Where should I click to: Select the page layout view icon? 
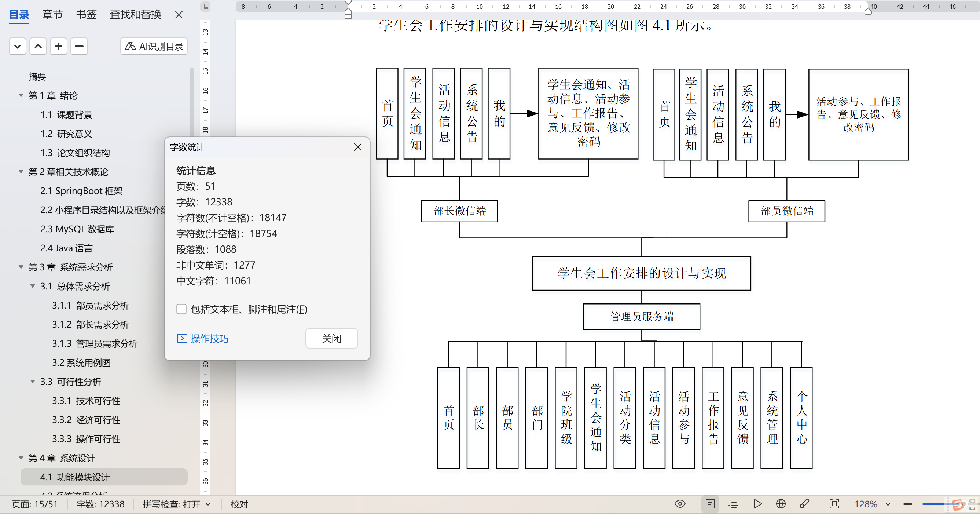coord(710,504)
